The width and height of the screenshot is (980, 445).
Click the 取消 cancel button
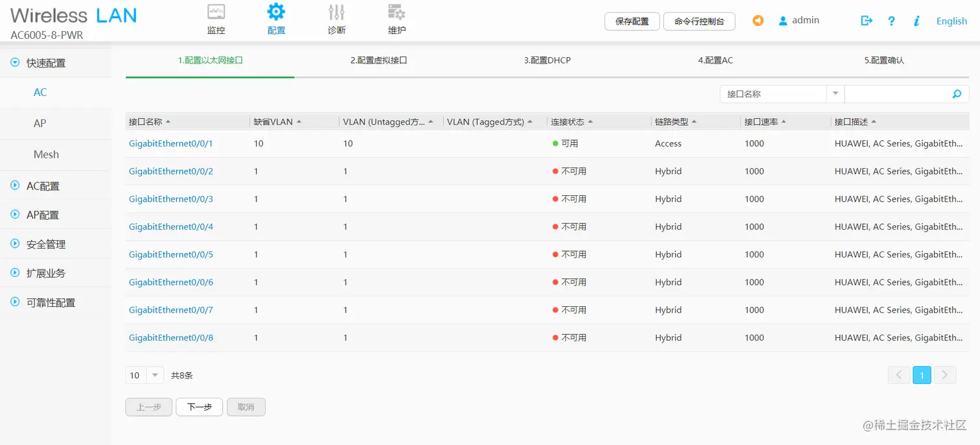click(x=246, y=407)
